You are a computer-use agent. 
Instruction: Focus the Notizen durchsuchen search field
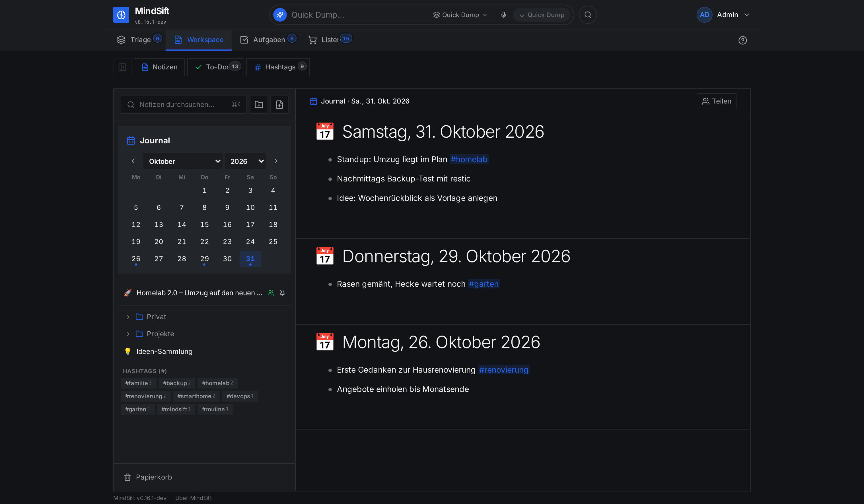point(184,104)
